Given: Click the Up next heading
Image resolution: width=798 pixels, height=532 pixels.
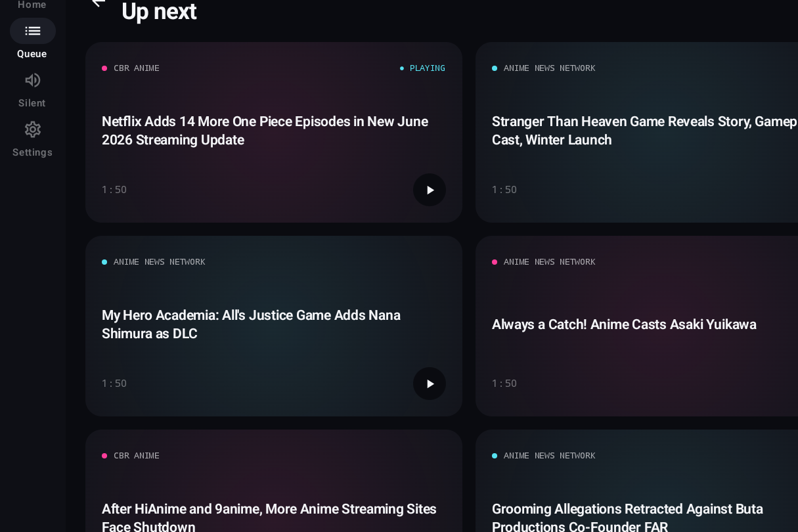Looking at the screenshot, I should point(159,11).
